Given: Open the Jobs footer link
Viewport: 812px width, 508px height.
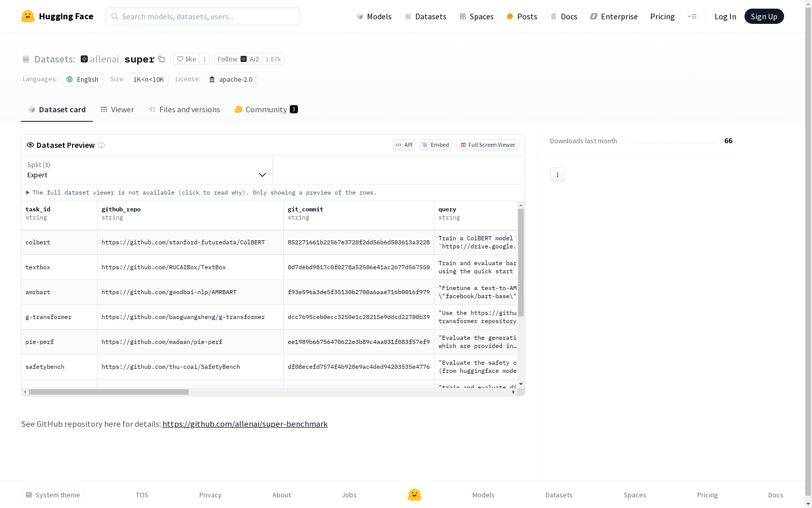Looking at the screenshot, I should (349, 495).
